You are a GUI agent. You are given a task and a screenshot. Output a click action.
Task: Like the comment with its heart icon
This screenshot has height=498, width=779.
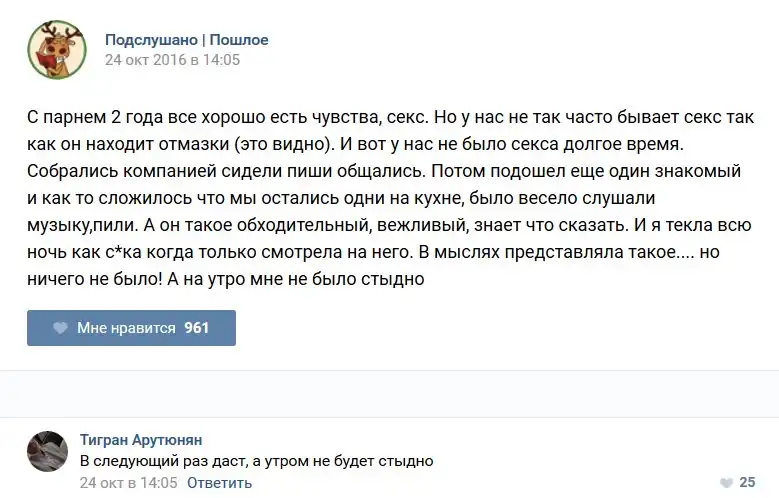point(726,483)
